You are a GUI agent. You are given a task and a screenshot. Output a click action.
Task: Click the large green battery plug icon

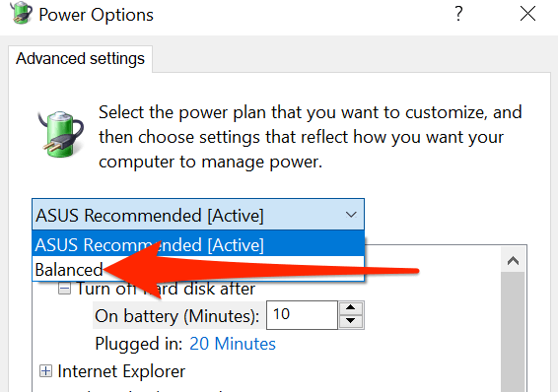point(60,134)
